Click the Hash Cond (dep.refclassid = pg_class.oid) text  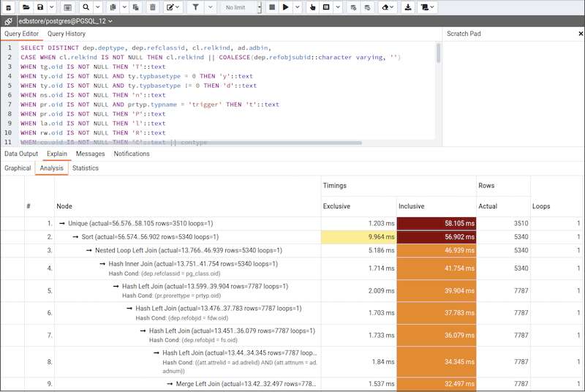click(x=165, y=274)
